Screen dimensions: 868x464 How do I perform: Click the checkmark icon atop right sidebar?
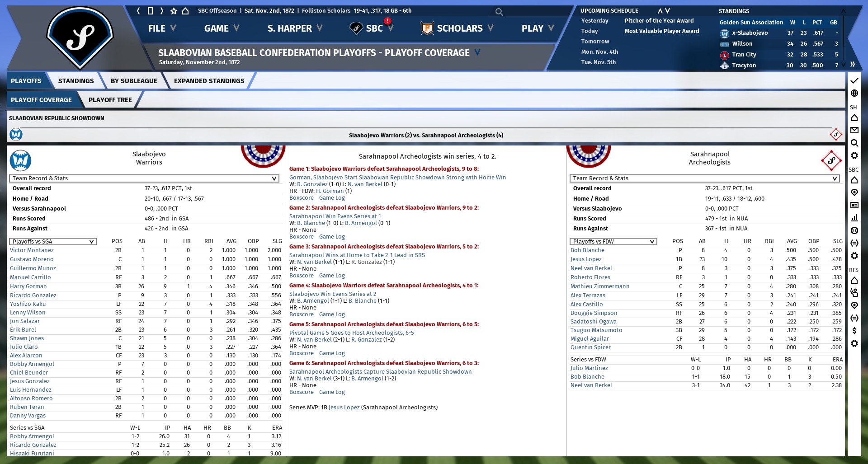tap(854, 80)
